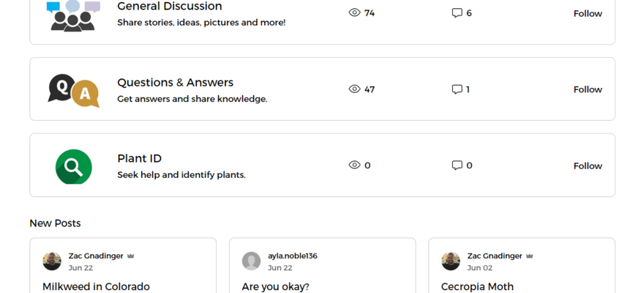
Task: Click the Plant ID magnifier icon
Action: pos(73,166)
